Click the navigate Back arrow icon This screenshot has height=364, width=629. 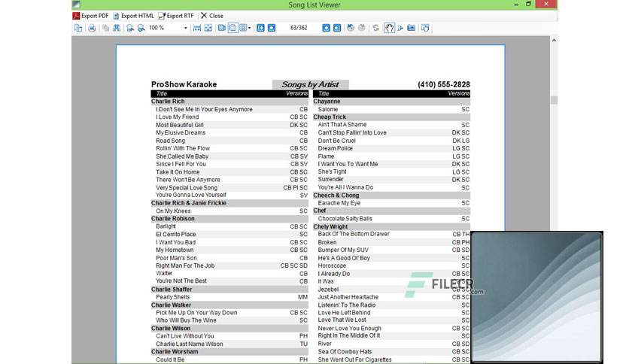pos(351,28)
